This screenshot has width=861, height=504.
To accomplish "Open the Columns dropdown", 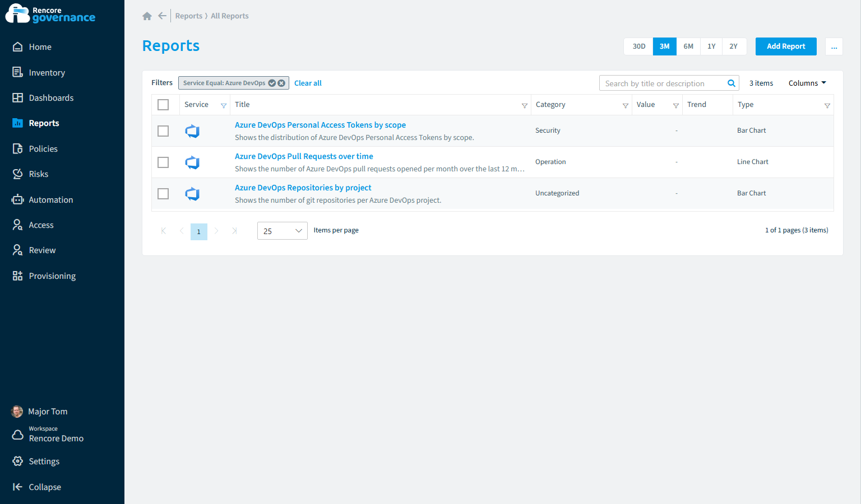I will pyautogui.click(x=807, y=83).
